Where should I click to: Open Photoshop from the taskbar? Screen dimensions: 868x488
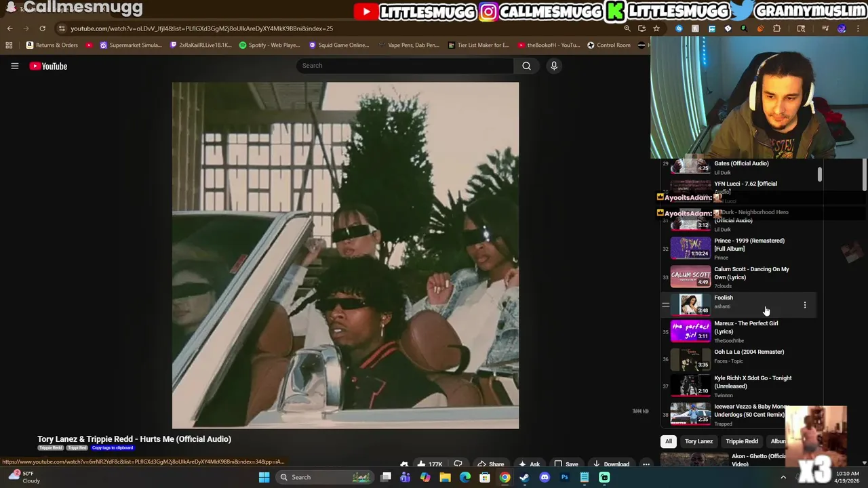pyautogui.click(x=564, y=477)
